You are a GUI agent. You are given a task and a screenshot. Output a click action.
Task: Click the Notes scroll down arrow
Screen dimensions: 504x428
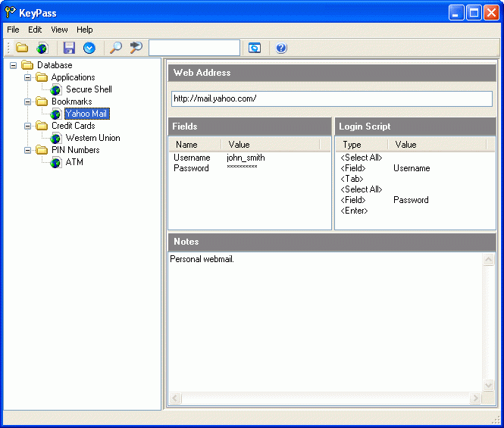click(488, 385)
